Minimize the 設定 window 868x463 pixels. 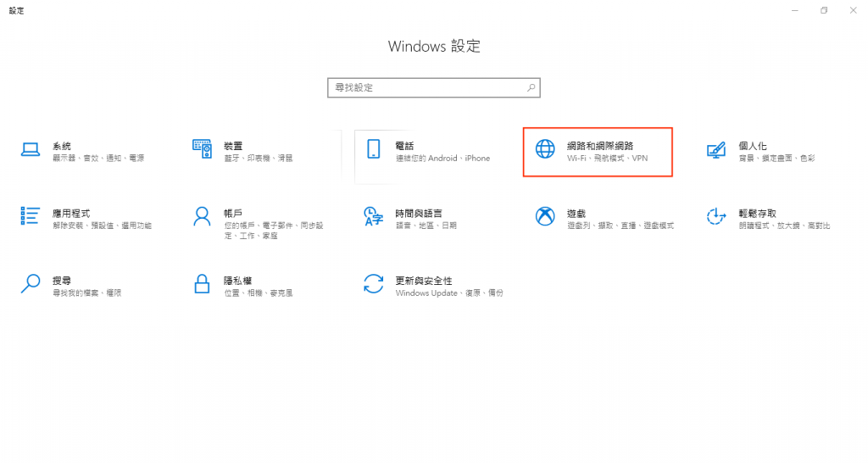coord(795,10)
